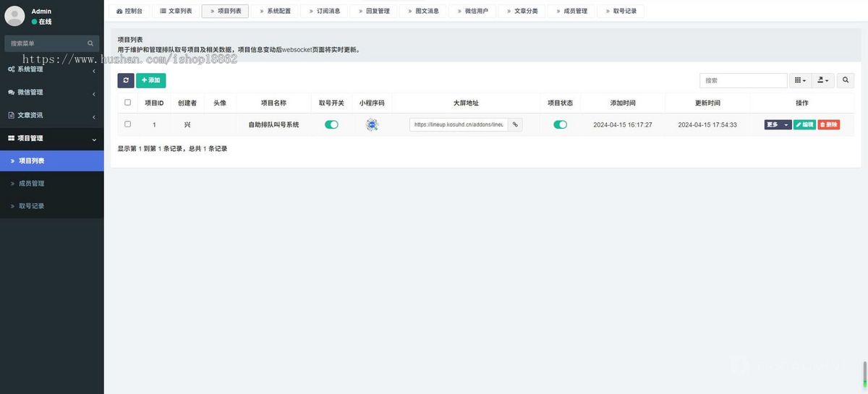Click the 大屏地址 column header
Viewport: 868px width, 394px height.
pyautogui.click(x=466, y=103)
